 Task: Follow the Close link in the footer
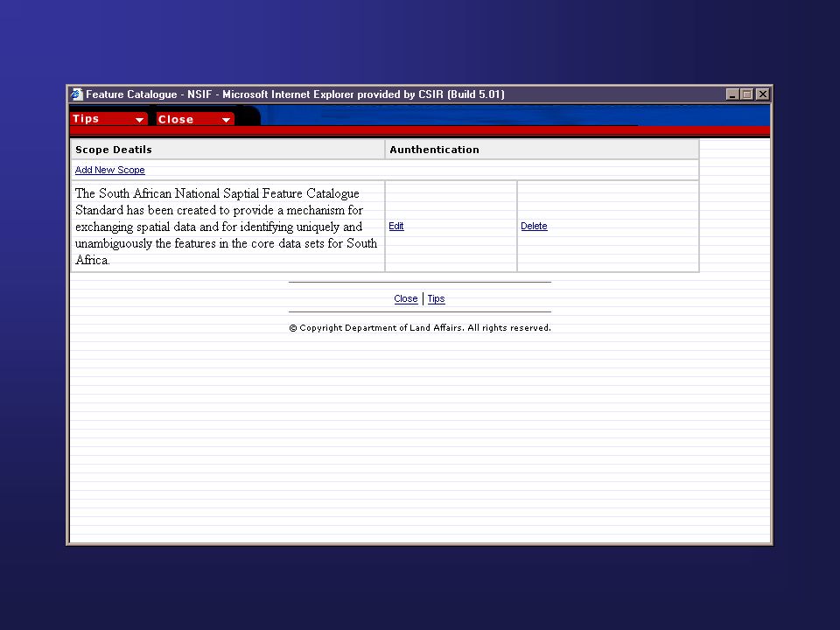click(405, 298)
